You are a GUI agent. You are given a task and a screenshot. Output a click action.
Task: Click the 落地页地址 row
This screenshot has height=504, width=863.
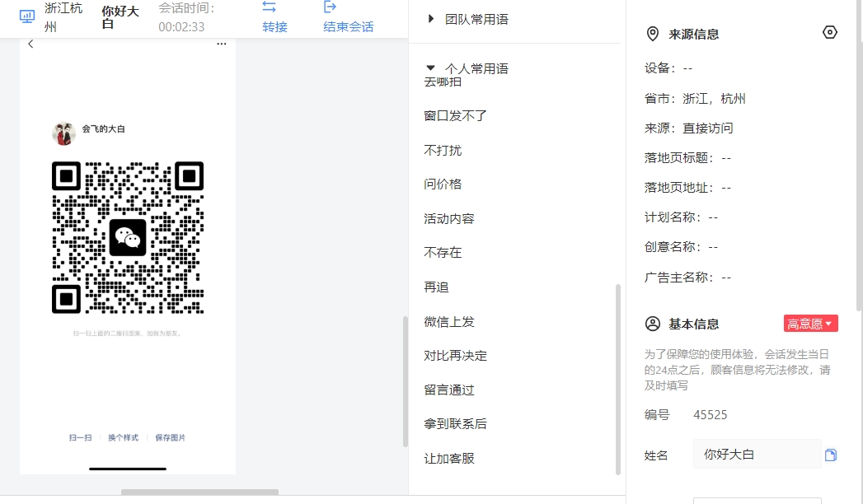(687, 188)
